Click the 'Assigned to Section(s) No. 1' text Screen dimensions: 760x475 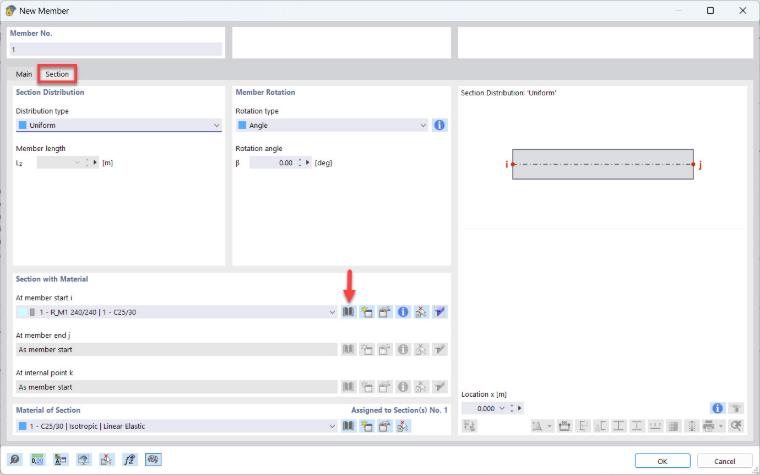(x=399, y=411)
